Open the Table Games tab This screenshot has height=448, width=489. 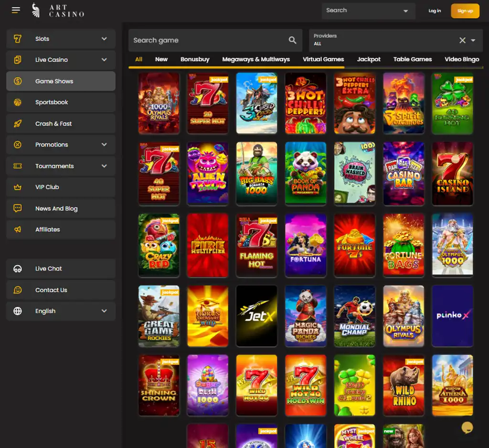click(413, 59)
